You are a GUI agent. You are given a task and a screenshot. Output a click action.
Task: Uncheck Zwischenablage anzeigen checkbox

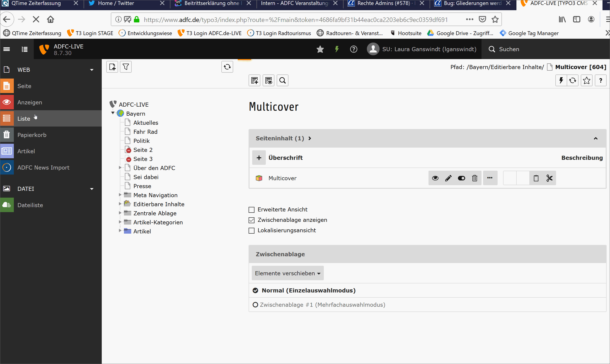tap(251, 220)
